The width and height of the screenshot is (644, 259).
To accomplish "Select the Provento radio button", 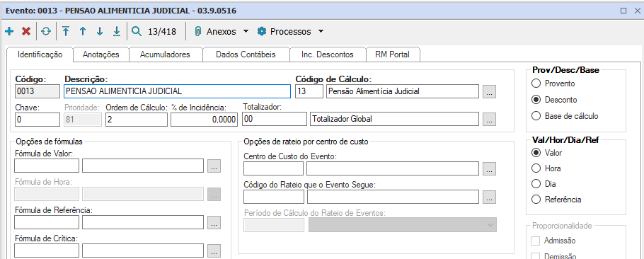I will tap(536, 84).
